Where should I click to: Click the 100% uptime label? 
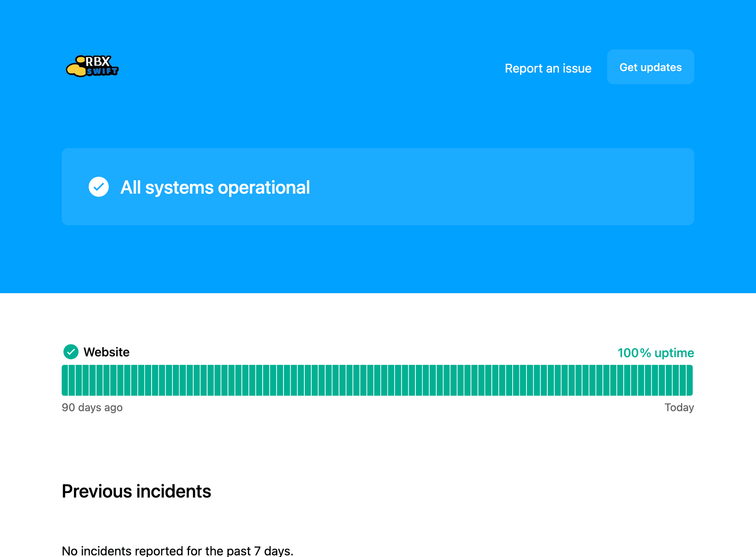pyautogui.click(x=655, y=353)
